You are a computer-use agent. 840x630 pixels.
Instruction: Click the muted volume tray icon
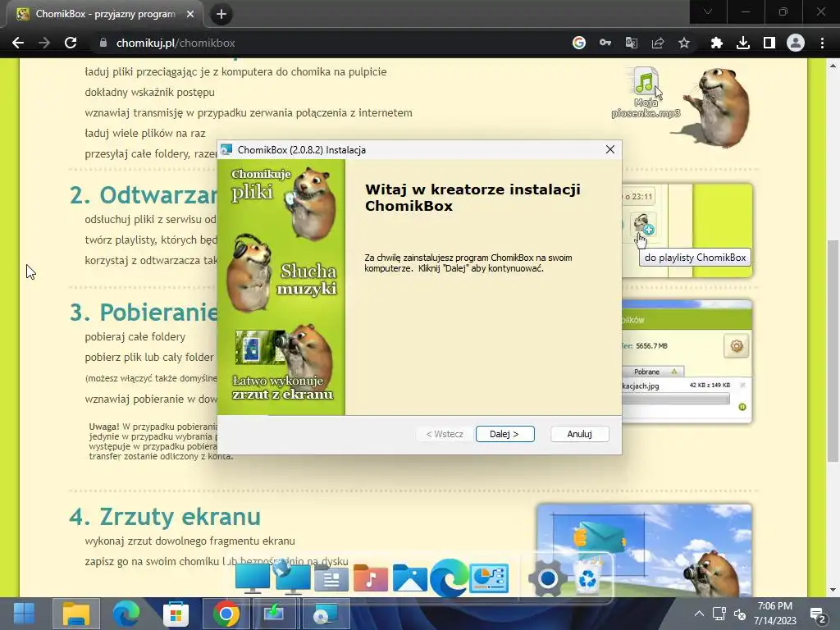coord(740,614)
